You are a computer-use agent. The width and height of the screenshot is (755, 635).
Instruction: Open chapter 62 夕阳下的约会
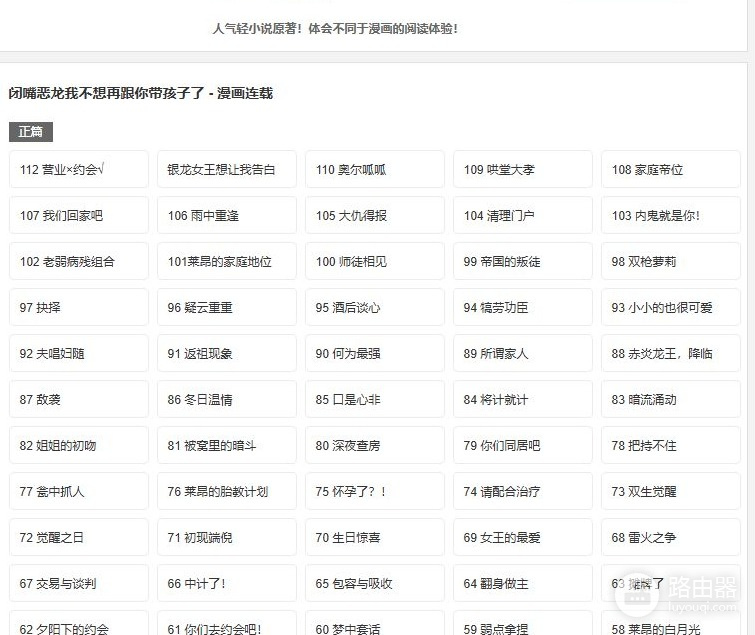(79, 623)
